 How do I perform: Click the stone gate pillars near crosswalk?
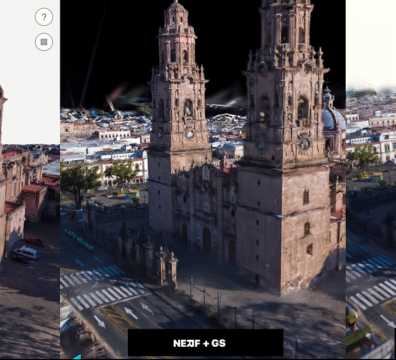point(167,268)
